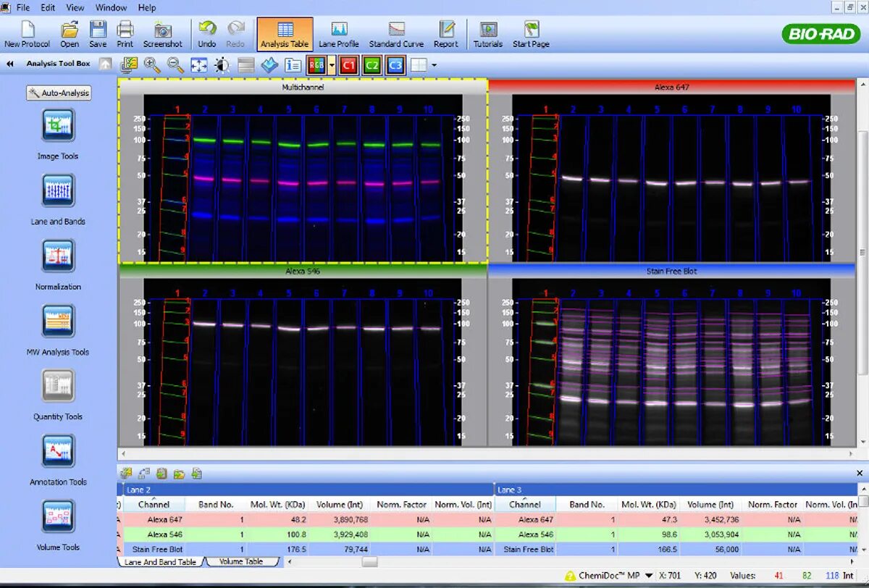The image size is (869, 588).
Task: Toggle the green C2 channel
Action: coord(371,64)
